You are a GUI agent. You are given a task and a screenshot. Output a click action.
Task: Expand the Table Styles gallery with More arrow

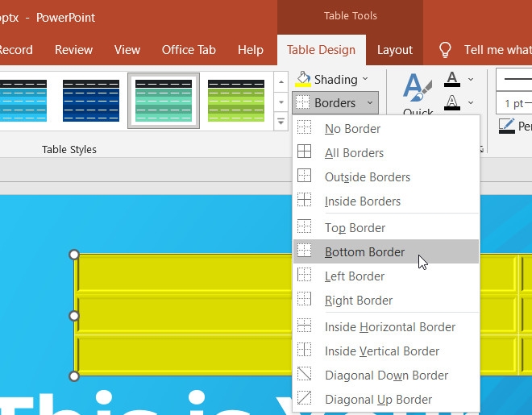(281, 122)
